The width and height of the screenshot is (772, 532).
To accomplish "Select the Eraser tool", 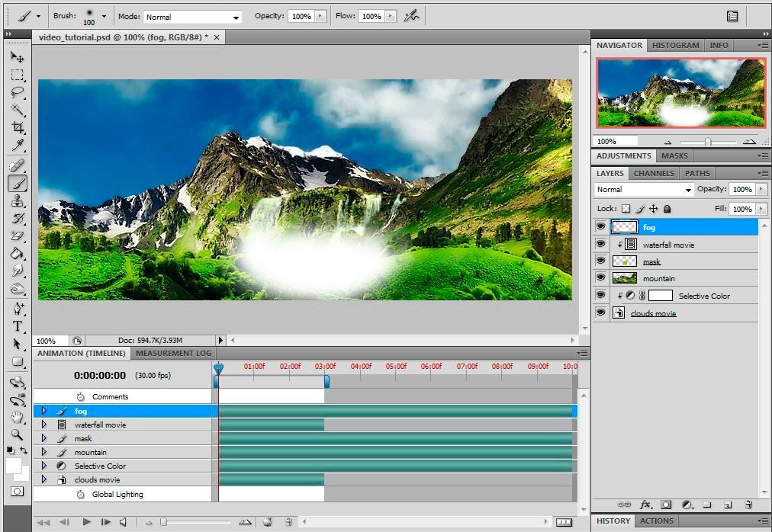I will (x=18, y=236).
